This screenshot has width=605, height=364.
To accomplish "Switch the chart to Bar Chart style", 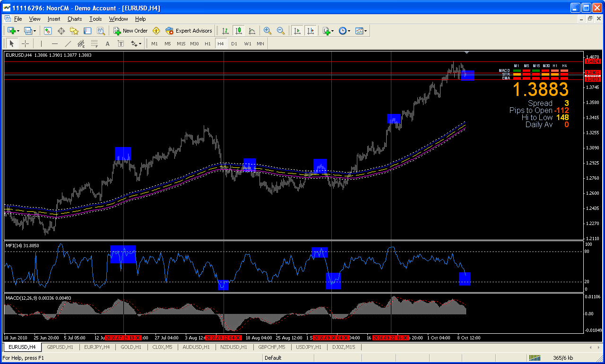I will (225, 31).
